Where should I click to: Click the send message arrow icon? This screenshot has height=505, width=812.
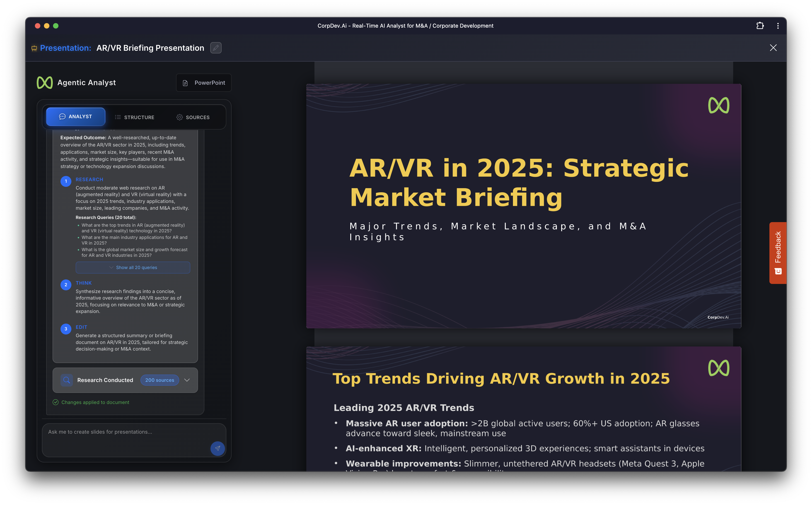click(x=217, y=448)
